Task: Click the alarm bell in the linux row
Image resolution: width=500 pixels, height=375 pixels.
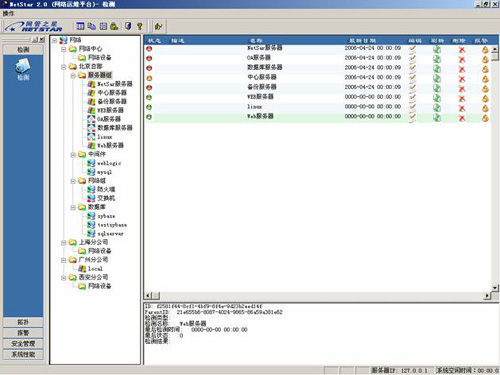Action: point(485,108)
